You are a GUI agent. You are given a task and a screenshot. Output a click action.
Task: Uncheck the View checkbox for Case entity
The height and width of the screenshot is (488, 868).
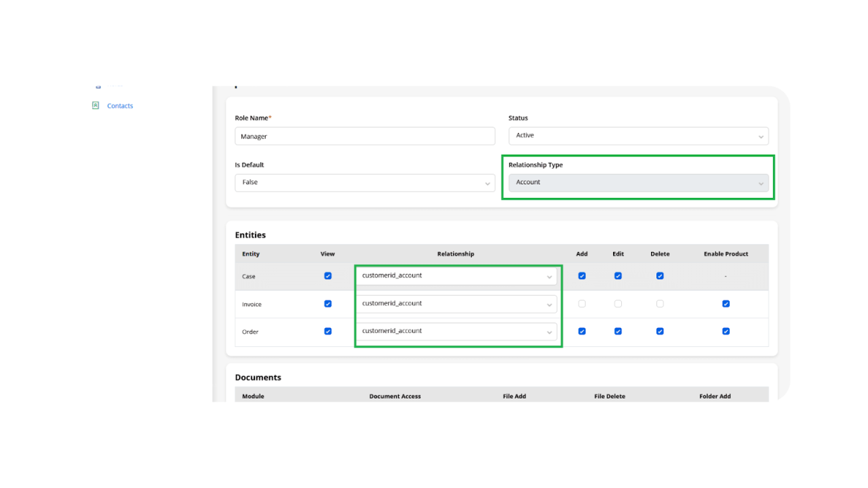click(328, 276)
